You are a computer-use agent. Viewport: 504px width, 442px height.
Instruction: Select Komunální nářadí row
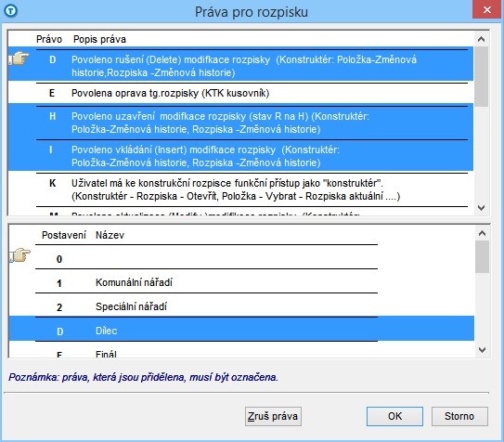click(241, 282)
